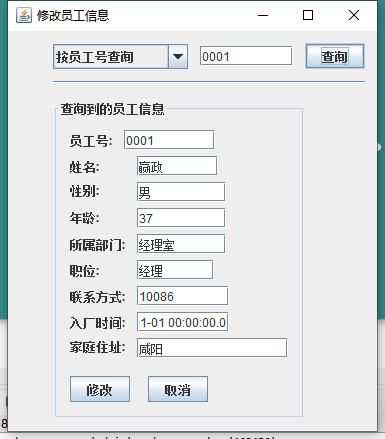Close the 修改员工信息 window
Image resolution: width=385 pixels, height=439 pixels.
(x=354, y=15)
